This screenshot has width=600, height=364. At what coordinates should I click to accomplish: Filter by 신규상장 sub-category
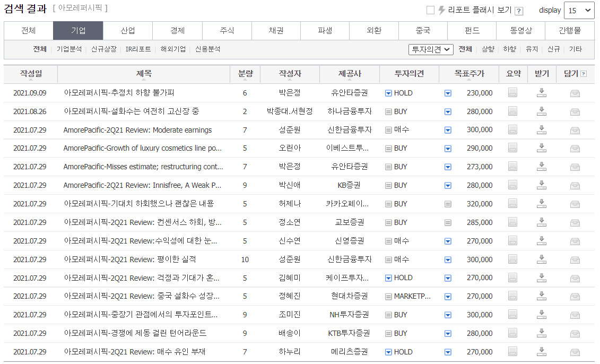(103, 49)
